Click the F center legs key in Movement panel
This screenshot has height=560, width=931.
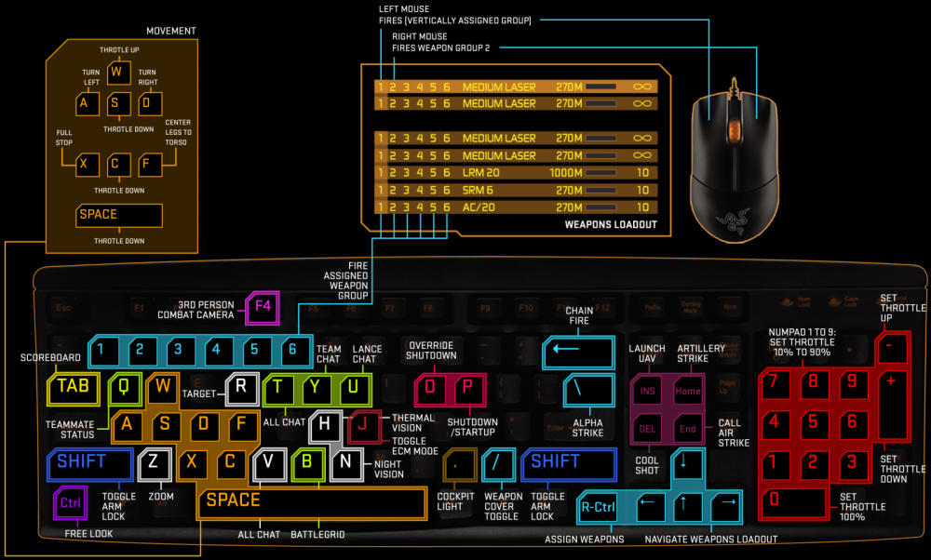click(150, 165)
